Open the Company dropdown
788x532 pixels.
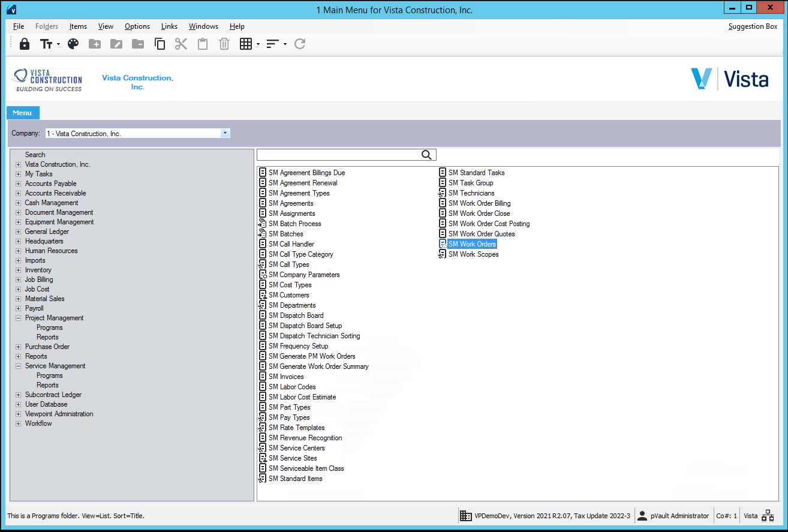[x=225, y=133]
